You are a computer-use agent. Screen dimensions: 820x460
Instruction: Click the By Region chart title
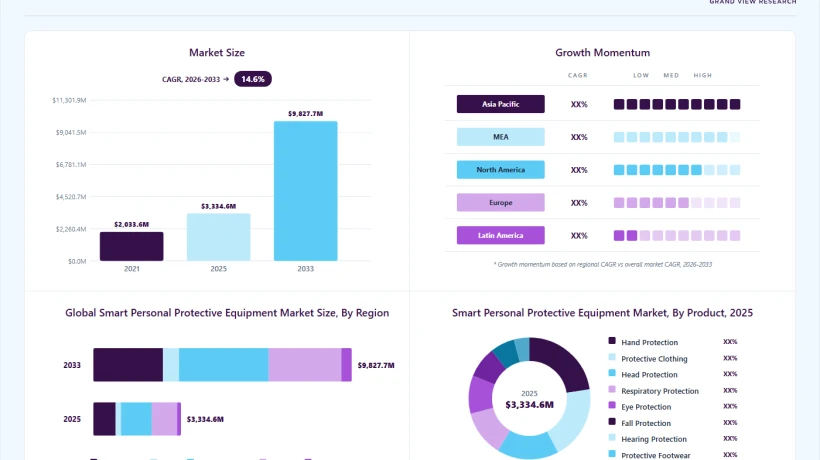(227, 313)
